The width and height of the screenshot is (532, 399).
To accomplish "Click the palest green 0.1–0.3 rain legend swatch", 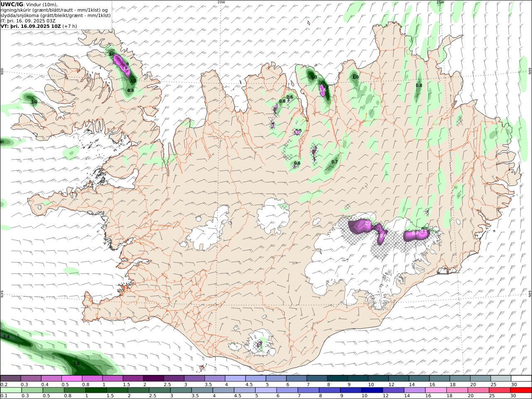I will coord(11,390).
